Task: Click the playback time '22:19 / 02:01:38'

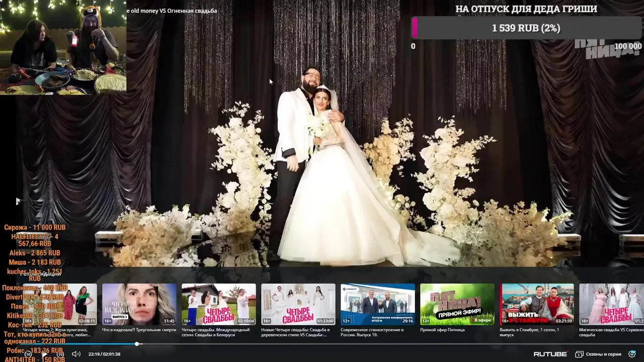Action: point(104,354)
